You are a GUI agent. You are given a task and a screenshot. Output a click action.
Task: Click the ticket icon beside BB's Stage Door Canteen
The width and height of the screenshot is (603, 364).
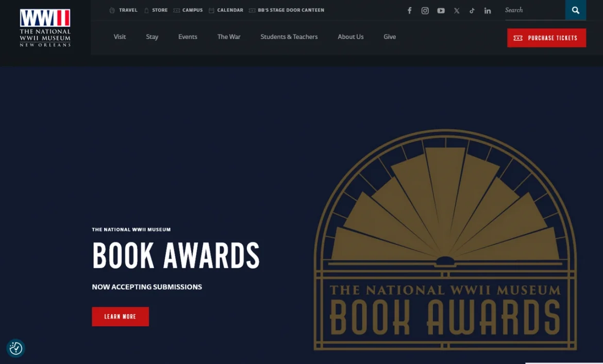[x=252, y=10]
